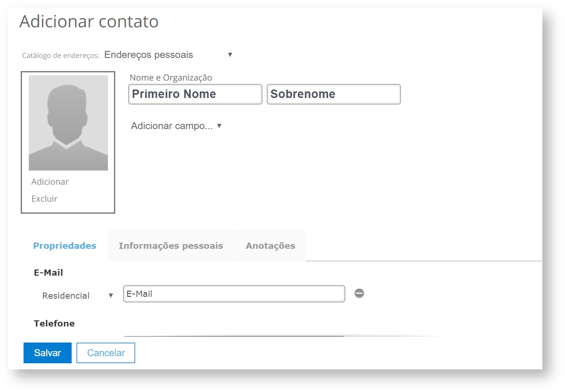Screen dimensions: 565x392
Task: Click into the Sobrenome field
Action: click(334, 94)
